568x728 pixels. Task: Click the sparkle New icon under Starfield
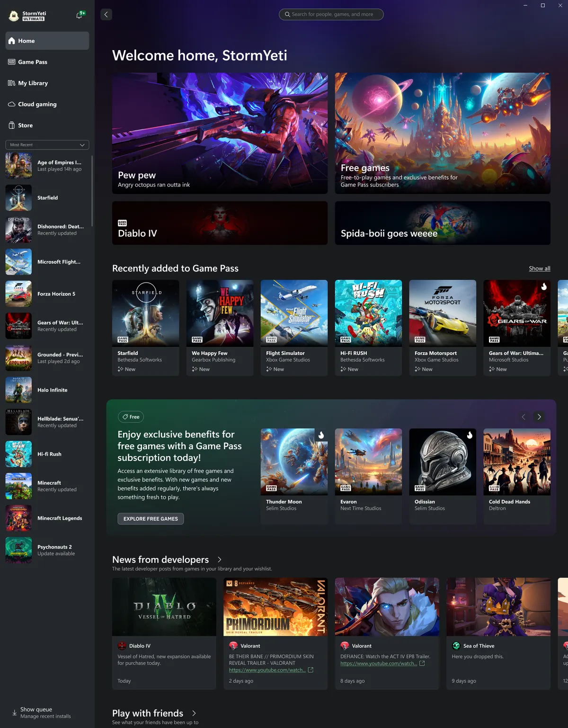(x=121, y=369)
